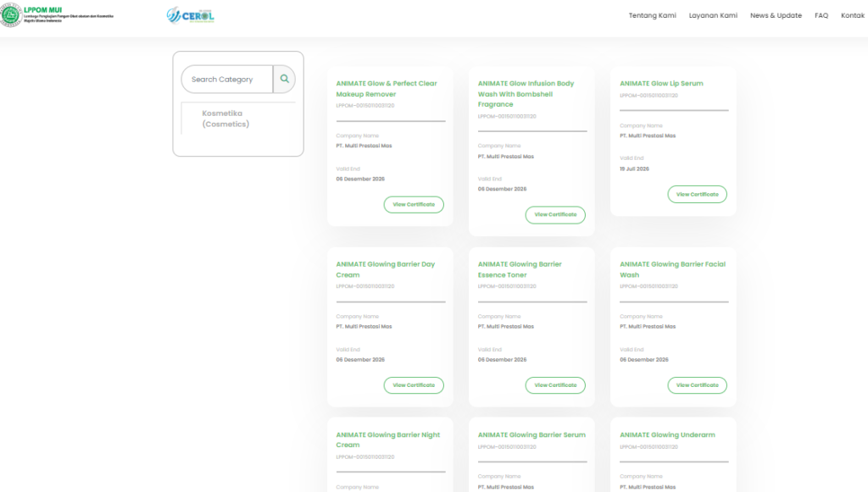Open the Layanan Kami menu
The image size is (868, 492).
tap(713, 15)
